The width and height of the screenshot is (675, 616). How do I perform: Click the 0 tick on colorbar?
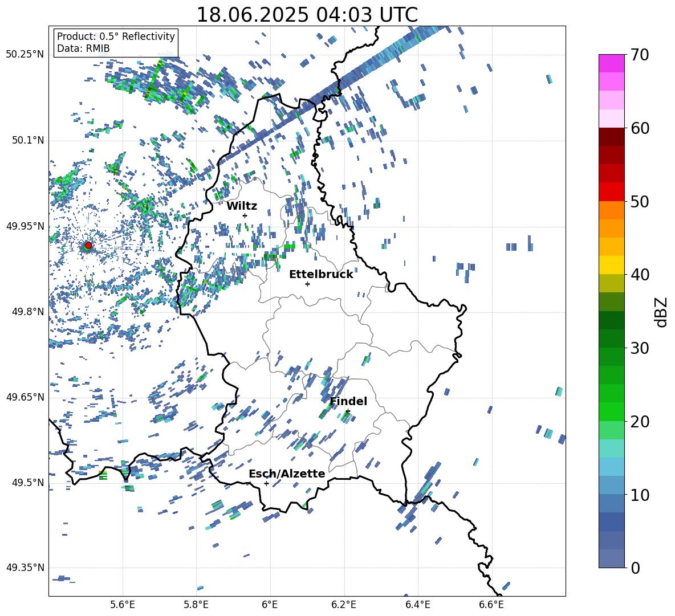(x=636, y=568)
